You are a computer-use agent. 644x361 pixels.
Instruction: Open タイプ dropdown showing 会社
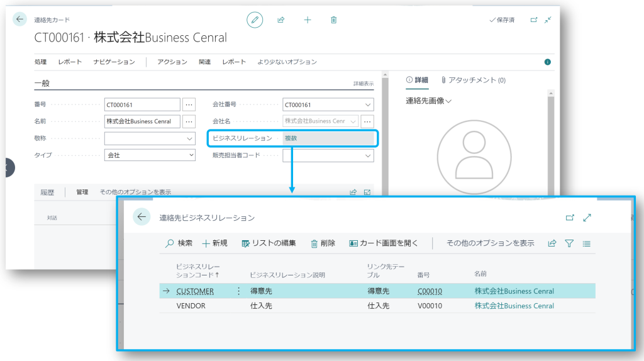150,155
